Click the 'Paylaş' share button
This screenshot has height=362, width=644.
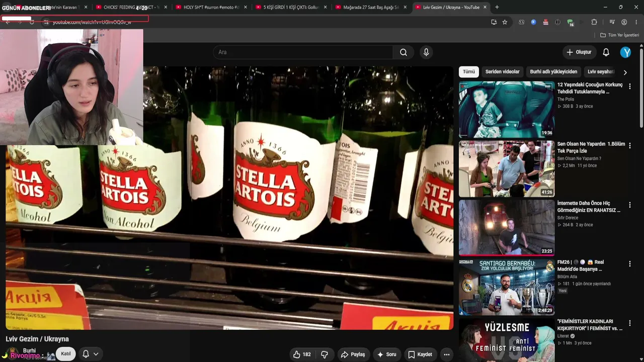click(353, 354)
